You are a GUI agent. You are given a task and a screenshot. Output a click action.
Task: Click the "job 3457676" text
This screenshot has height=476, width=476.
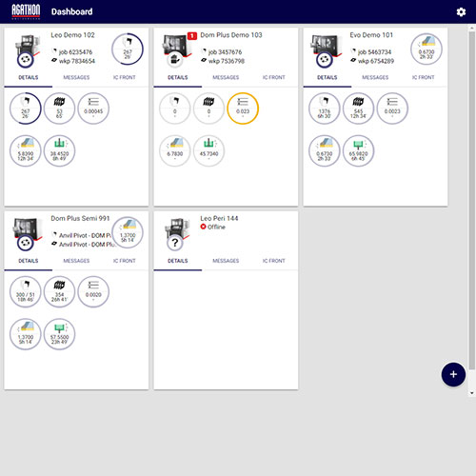click(x=225, y=52)
